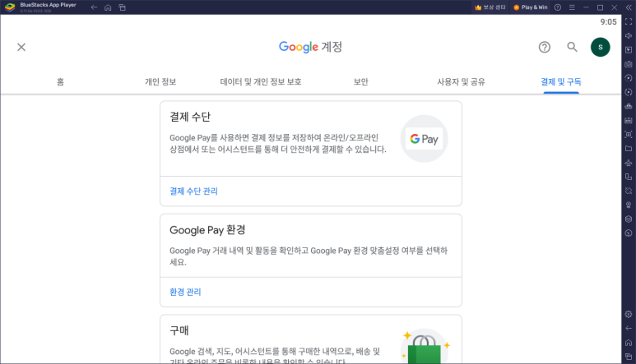Open BlueStacks settings gear icon

629,314
